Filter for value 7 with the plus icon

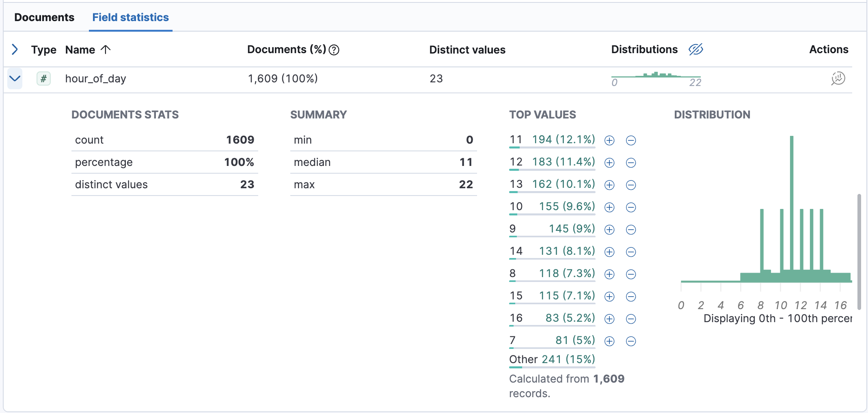609,341
